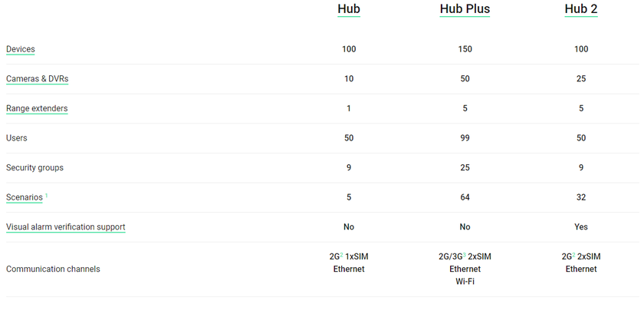Click footnote 2 in Hub's 2G entry

(x=340, y=254)
